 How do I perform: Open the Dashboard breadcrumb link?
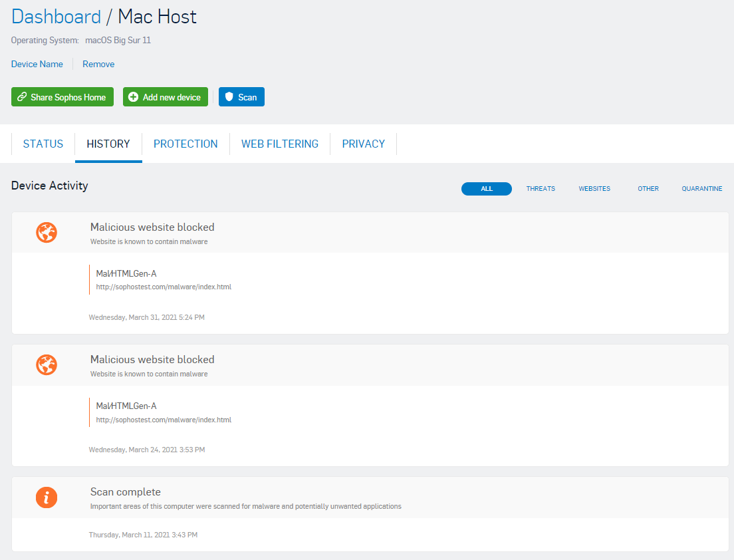pyautogui.click(x=56, y=17)
